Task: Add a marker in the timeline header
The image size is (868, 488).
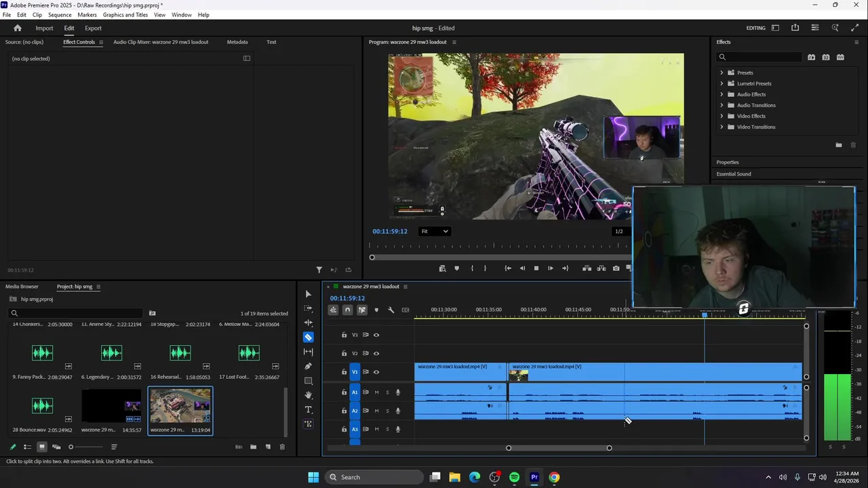Action: pyautogui.click(x=376, y=310)
